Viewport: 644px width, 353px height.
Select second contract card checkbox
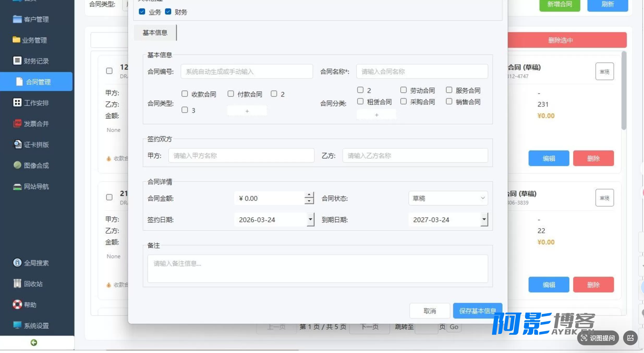point(109,197)
